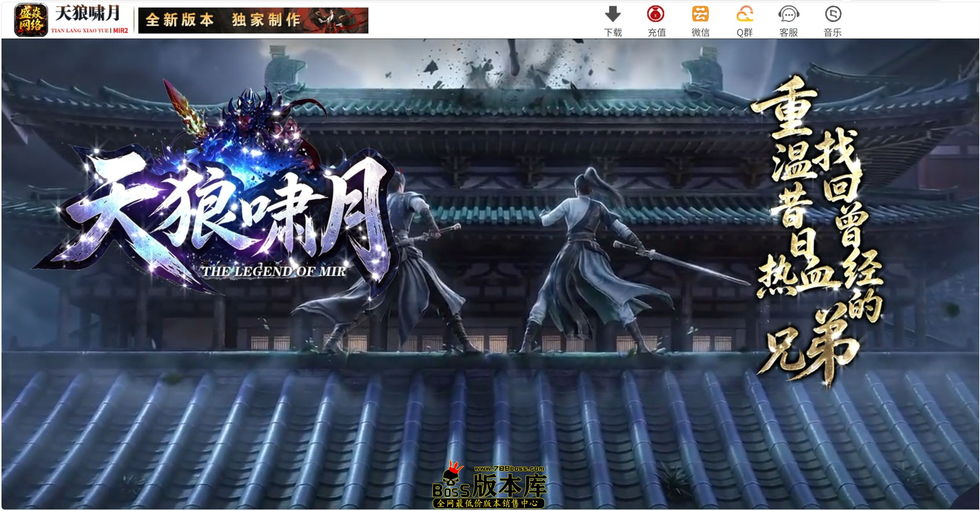Click the 下载 label
This screenshot has width=980, height=511.
(613, 33)
